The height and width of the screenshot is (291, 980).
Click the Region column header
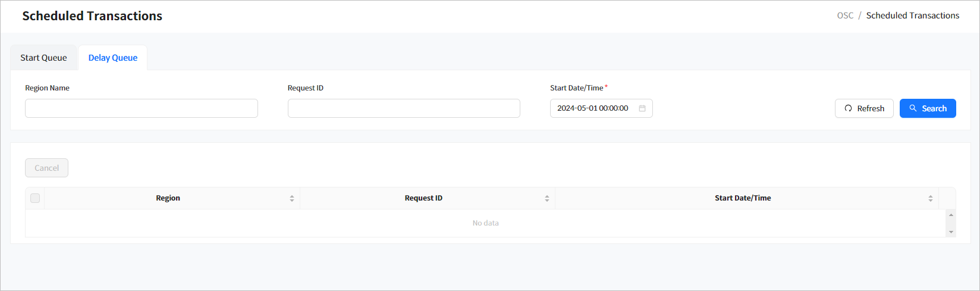click(168, 198)
